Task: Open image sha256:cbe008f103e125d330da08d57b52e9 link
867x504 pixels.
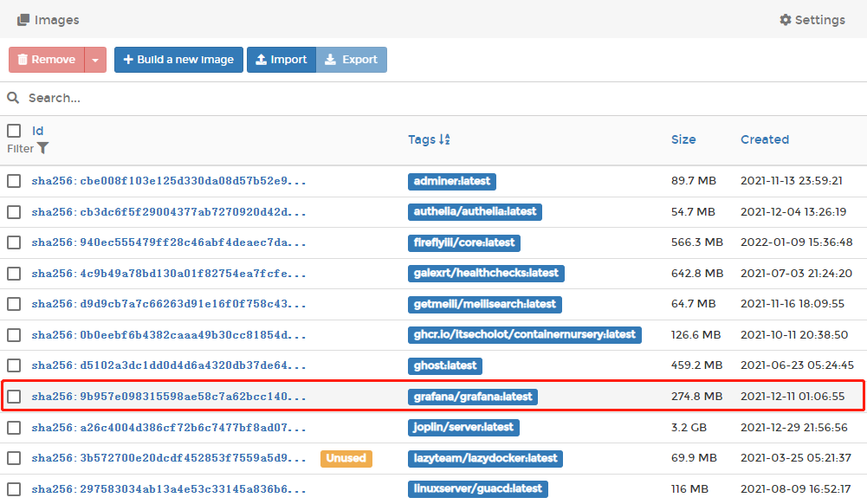Action: (169, 181)
